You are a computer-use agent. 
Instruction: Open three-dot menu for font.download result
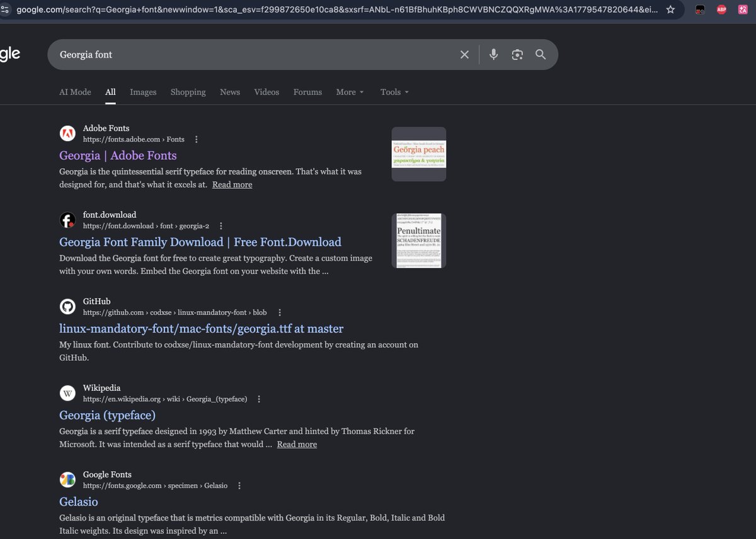220,225
